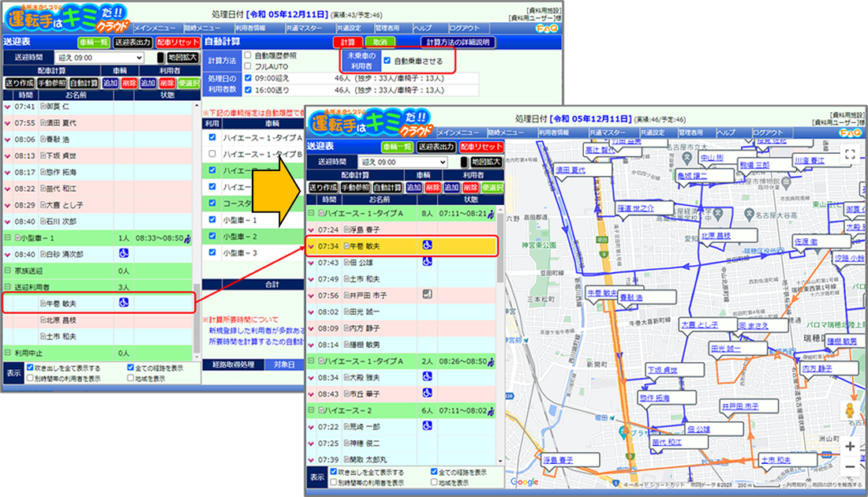The width and height of the screenshot is (868, 497).
Task: Click 須田 夏代 map label link
Action: (571, 170)
